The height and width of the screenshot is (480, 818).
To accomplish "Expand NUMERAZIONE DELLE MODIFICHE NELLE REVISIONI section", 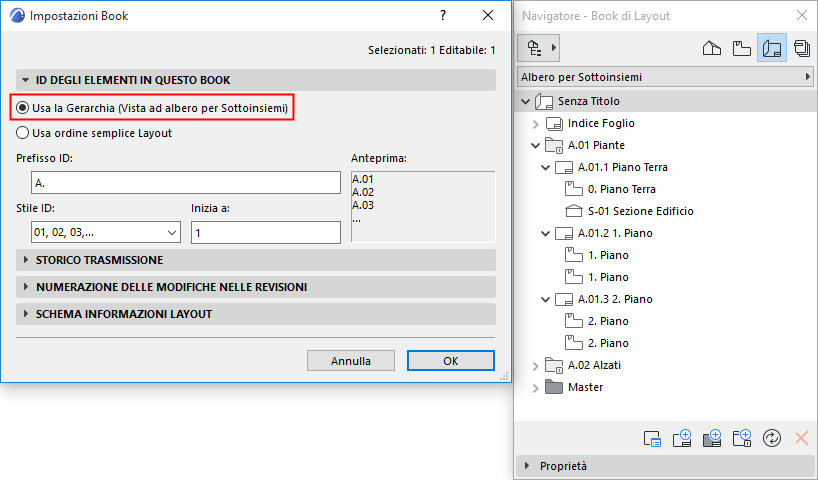I will 26,287.
